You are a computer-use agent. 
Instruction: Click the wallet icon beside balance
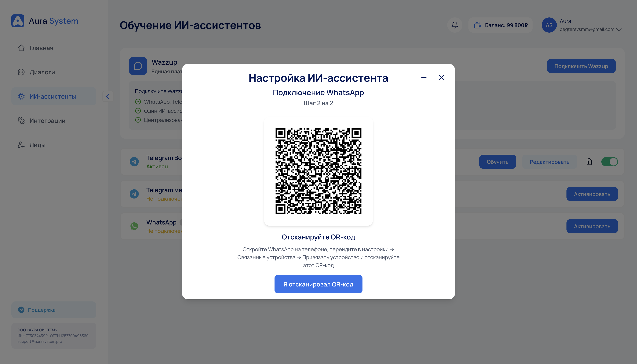click(477, 25)
